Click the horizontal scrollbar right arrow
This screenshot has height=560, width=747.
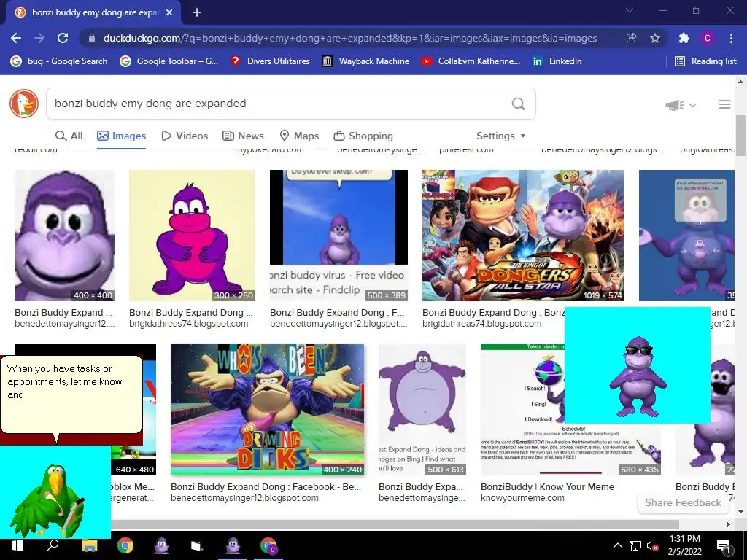729,524
